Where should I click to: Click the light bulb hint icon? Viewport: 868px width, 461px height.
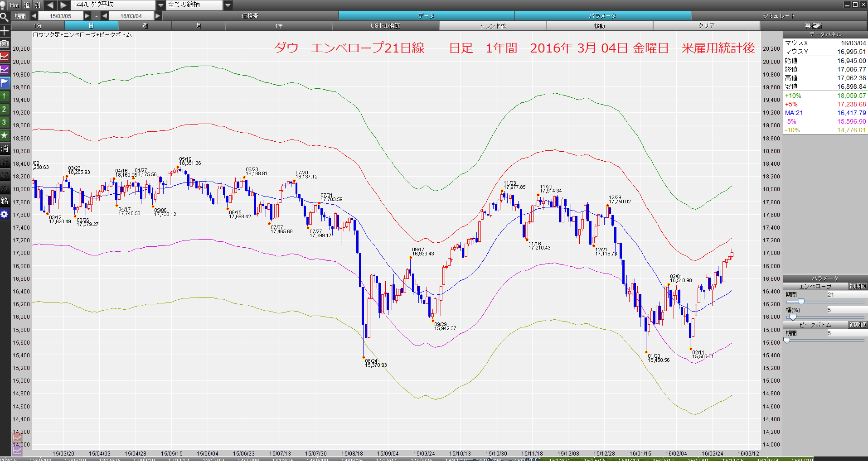coord(4,5)
